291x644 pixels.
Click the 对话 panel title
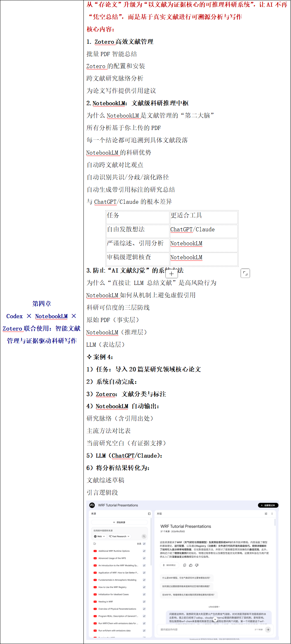159,514
